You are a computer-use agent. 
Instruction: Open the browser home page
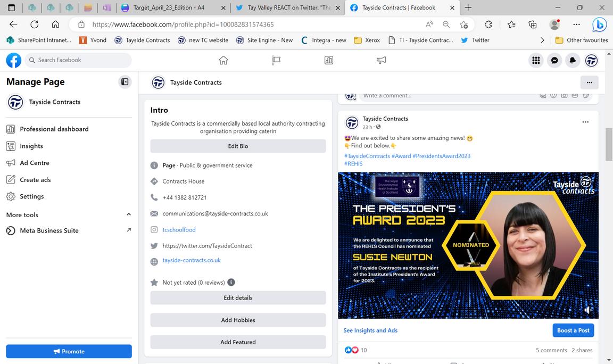(x=55, y=24)
